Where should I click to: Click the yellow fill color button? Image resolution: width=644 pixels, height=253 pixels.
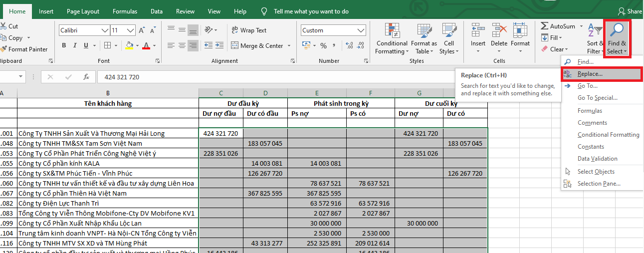coord(130,46)
